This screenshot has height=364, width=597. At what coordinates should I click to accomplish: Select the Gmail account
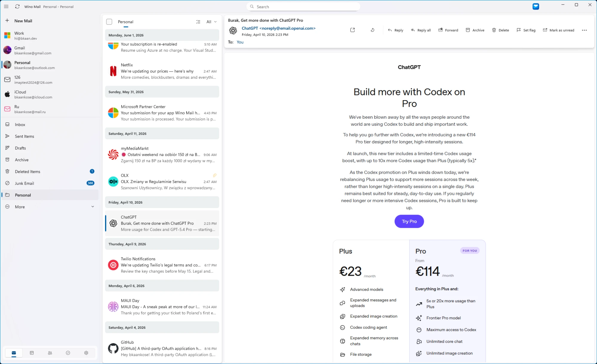[50, 50]
